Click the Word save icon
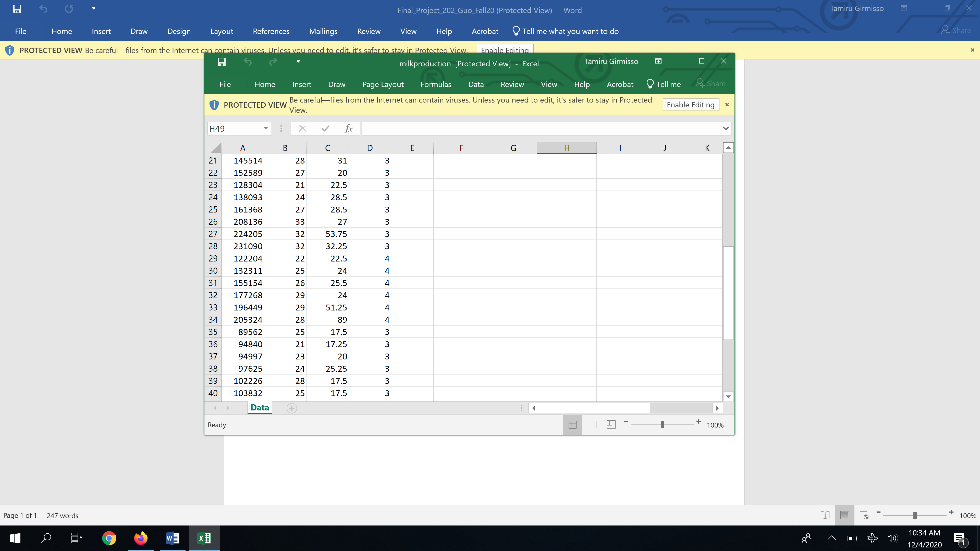This screenshot has height=551, width=980. tap(17, 9)
